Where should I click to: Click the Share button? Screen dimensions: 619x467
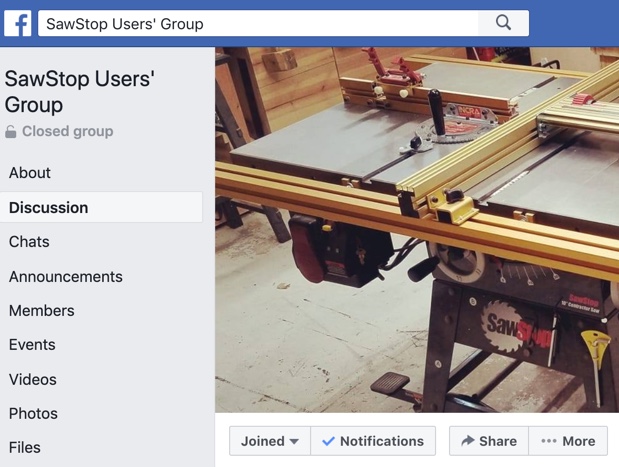(x=489, y=441)
